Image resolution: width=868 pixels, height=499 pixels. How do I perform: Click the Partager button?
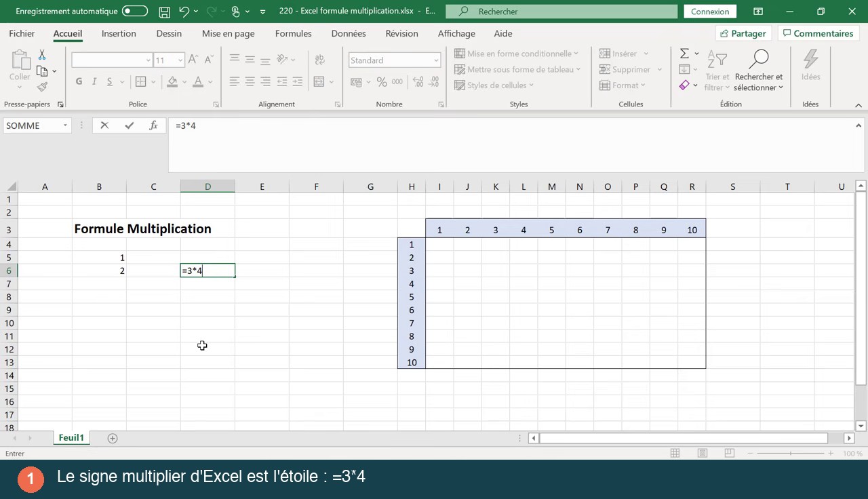point(743,33)
